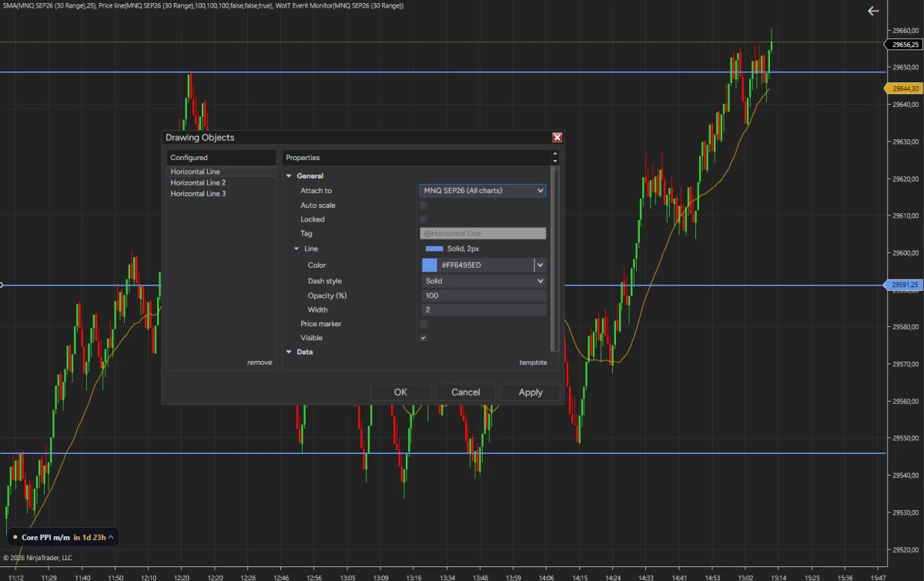This screenshot has height=581, width=924.
Task: Collapse the Line property group
Action: point(297,249)
